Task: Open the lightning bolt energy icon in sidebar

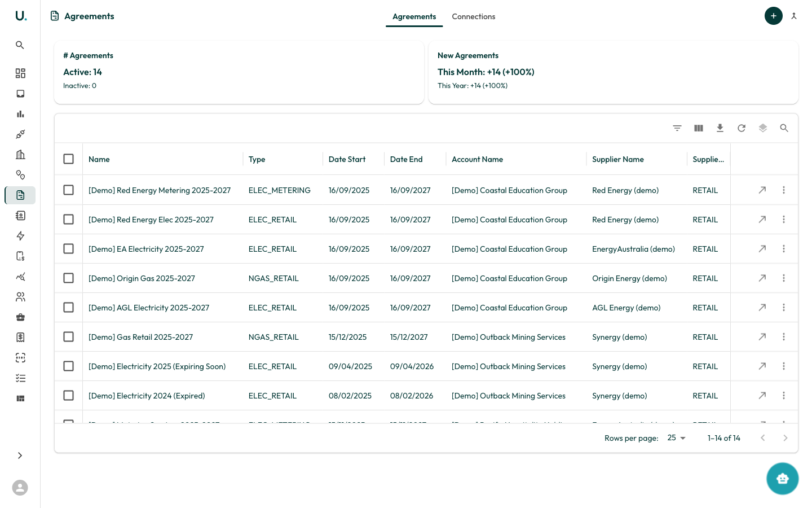Action: [x=20, y=236]
